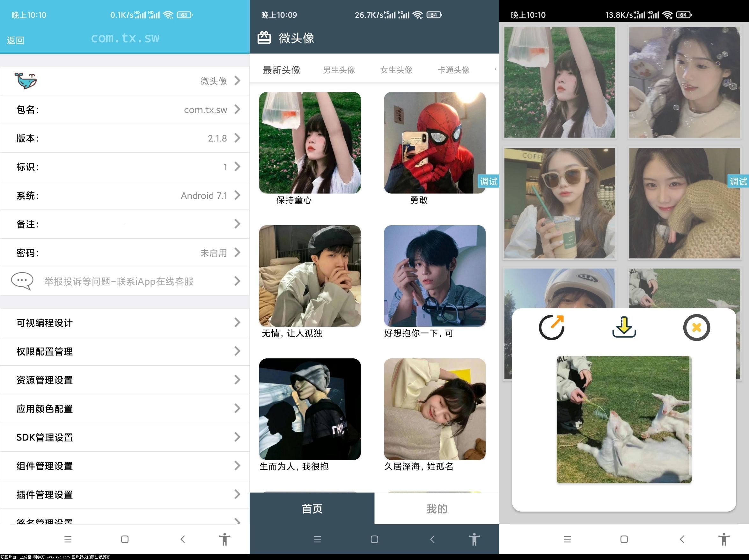749x560 pixels.
Task: Select 女生头像 category tab
Action: tap(394, 69)
